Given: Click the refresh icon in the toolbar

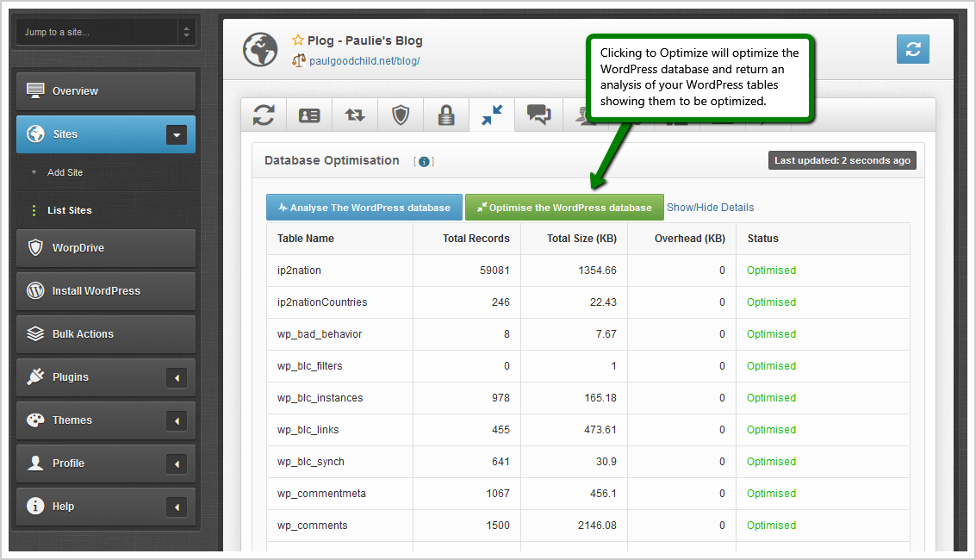Looking at the screenshot, I should pyautogui.click(x=263, y=114).
